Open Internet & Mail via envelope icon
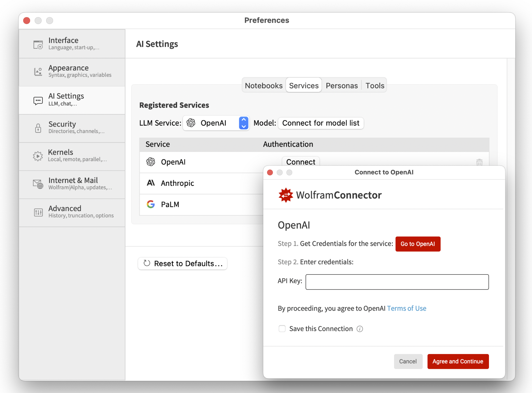This screenshot has height=393, width=532. click(x=38, y=184)
